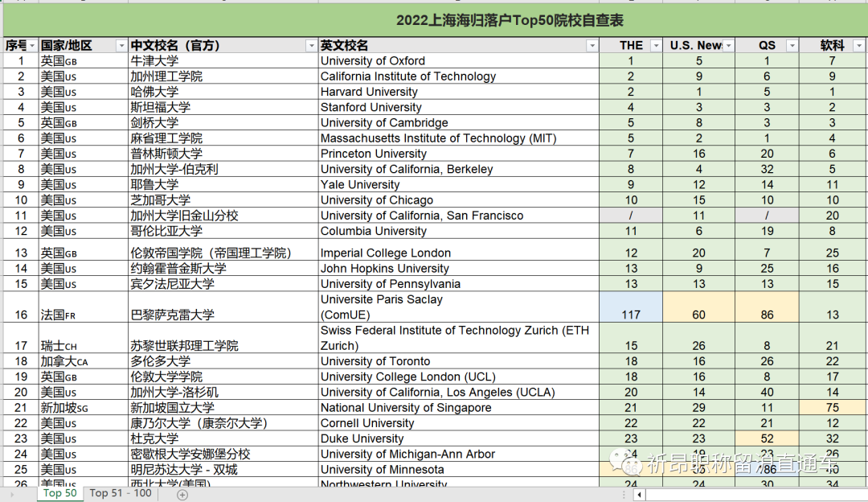Select the University of Minnesota cell

tap(459, 471)
